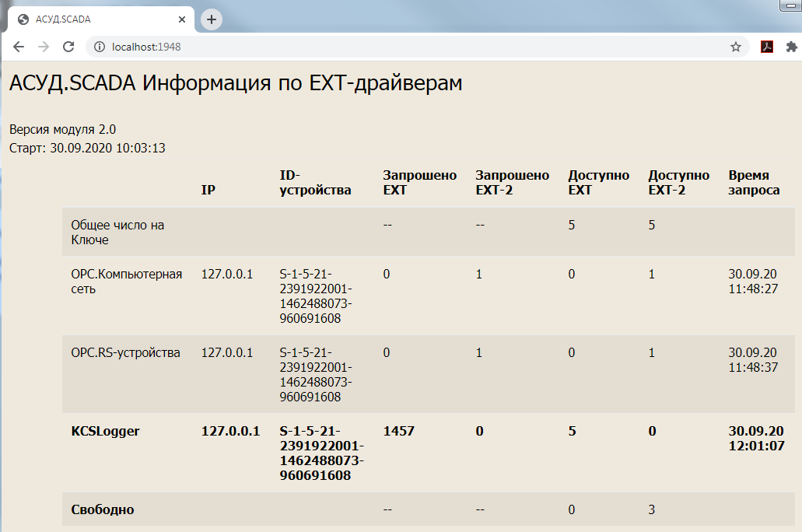The height and width of the screenshot is (532, 802).
Task: Close the АСУД.SCADA tab
Action: coord(182,19)
